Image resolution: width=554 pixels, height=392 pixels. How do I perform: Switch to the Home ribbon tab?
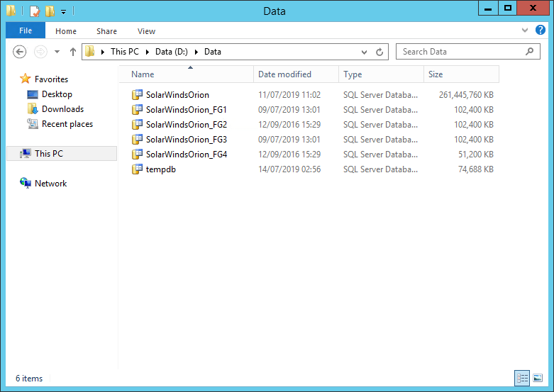tap(66, 31)
